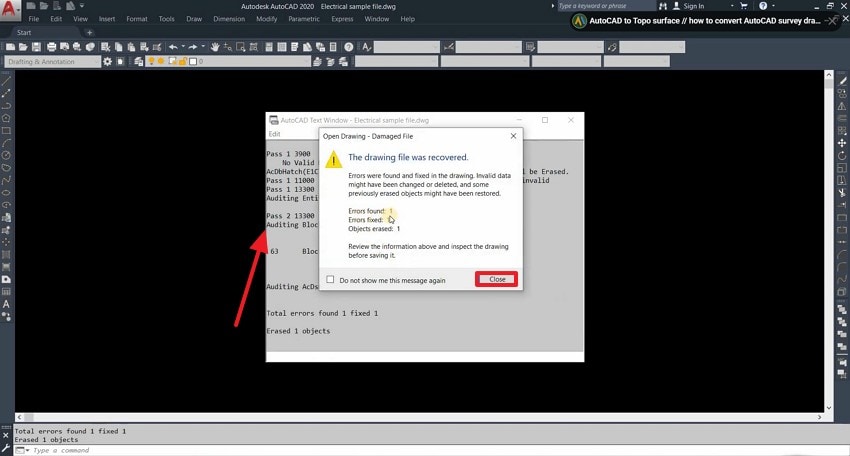Dismiss the damaged file dialog X
The height and width of the screenshot is (456, 850).
point(513,136)
